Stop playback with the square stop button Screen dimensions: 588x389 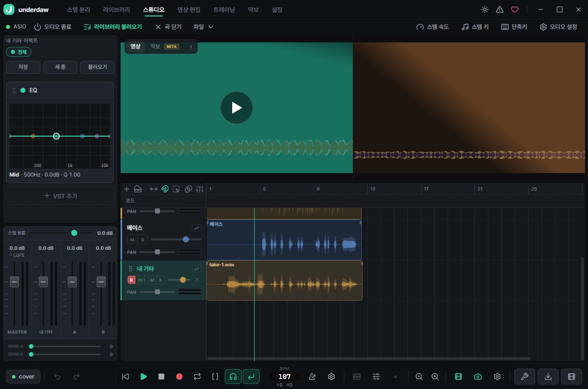tap(161, 377)
